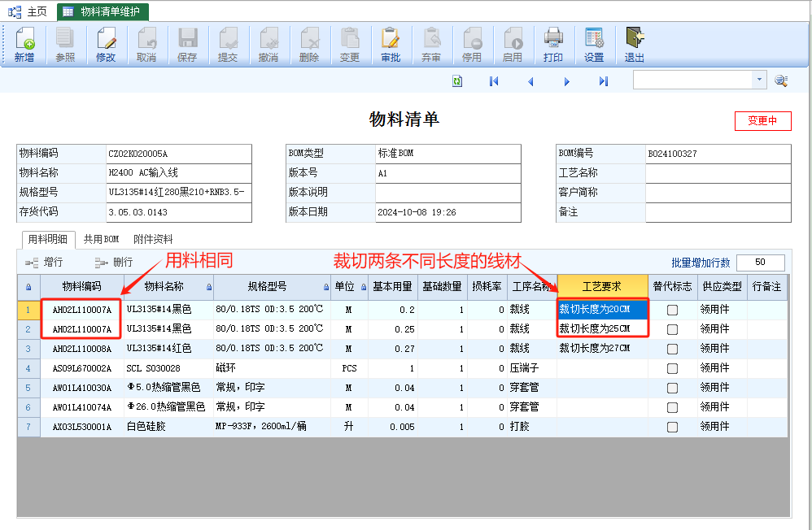This screenshot has width=812, height=530.
Task: Click the search combo box field
Action: point(693,80)
